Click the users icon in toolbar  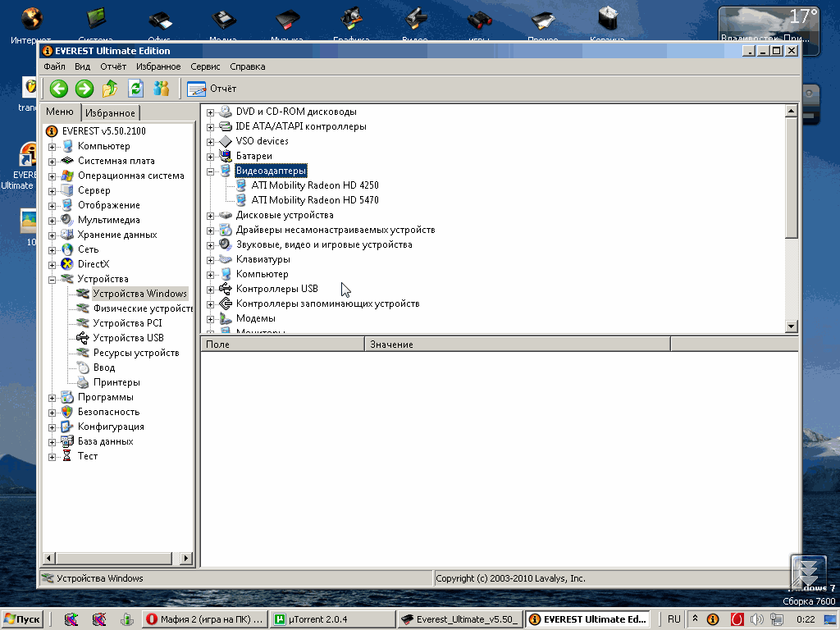click(x=162, y=89)
